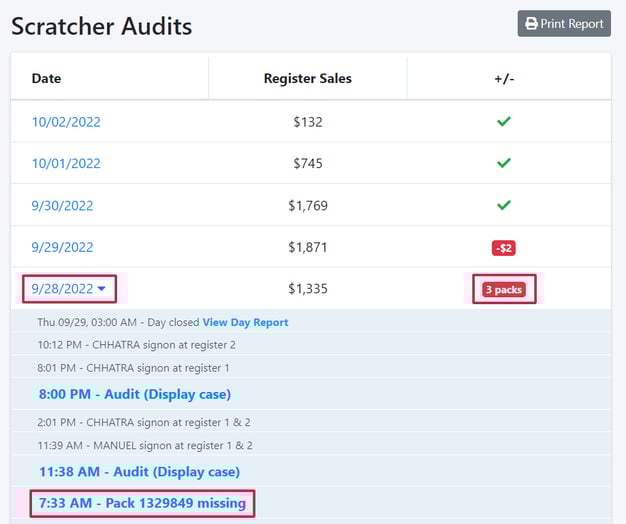Select the Pack 1329849 missing entry

tap(142, 503)
